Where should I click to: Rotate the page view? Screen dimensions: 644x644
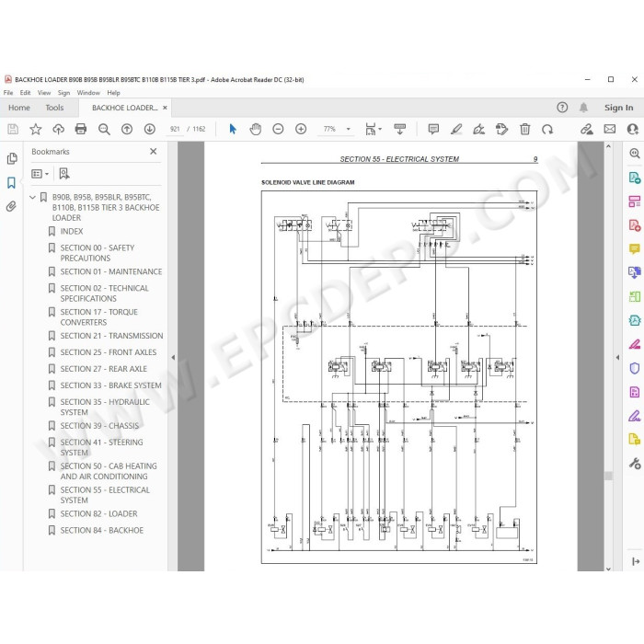pyautogui.click(x=547, y=130)
